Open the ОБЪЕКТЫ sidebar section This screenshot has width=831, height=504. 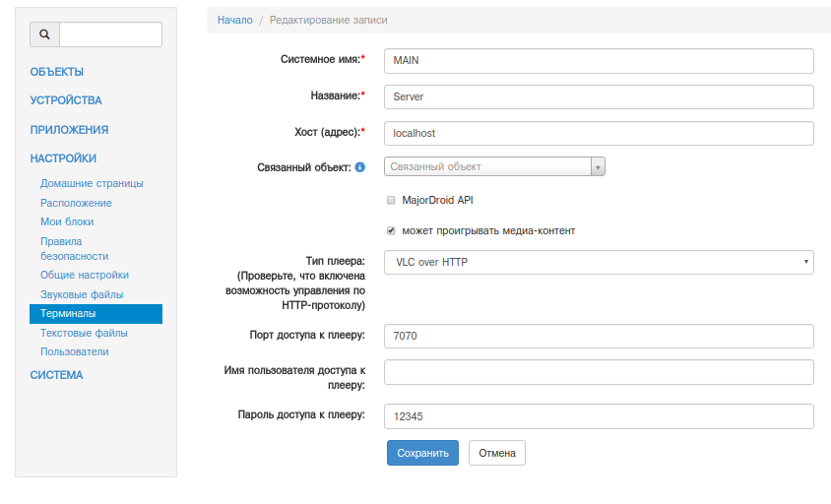click(57, 72)
